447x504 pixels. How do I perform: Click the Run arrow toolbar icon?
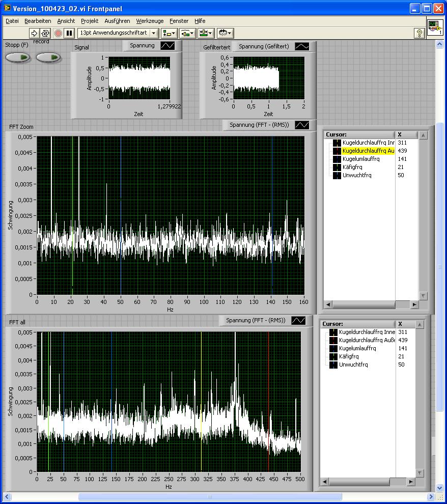point(34,33)
